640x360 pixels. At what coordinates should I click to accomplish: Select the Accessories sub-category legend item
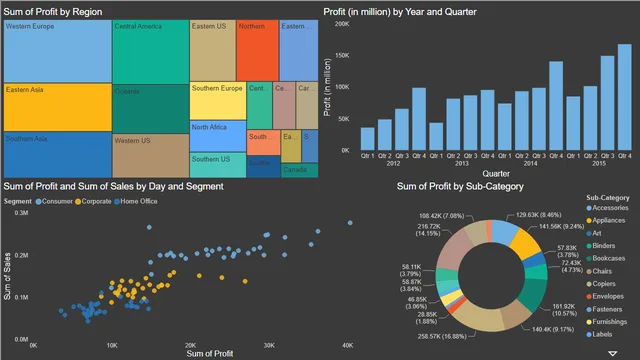[x=607, y=208]
